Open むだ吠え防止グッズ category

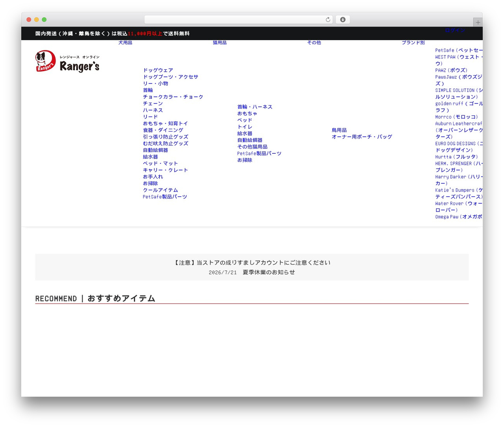coord(165,143)
